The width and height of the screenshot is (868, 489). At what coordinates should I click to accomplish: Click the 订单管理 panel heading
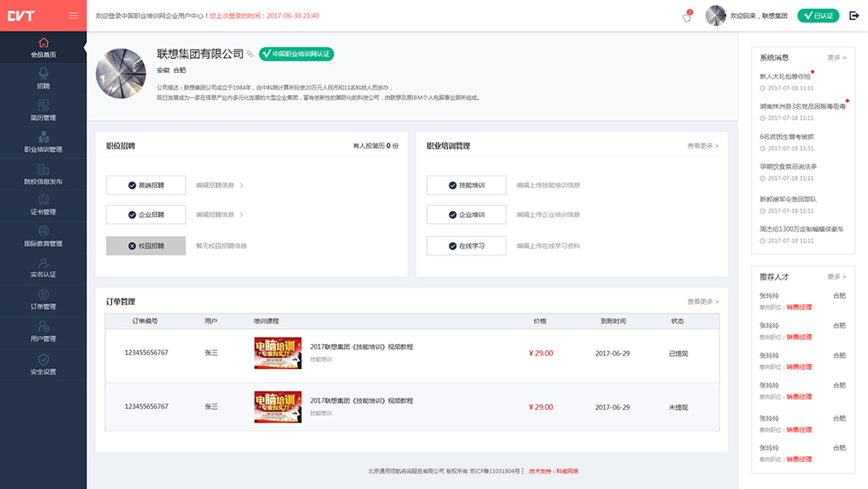point(121,301)
